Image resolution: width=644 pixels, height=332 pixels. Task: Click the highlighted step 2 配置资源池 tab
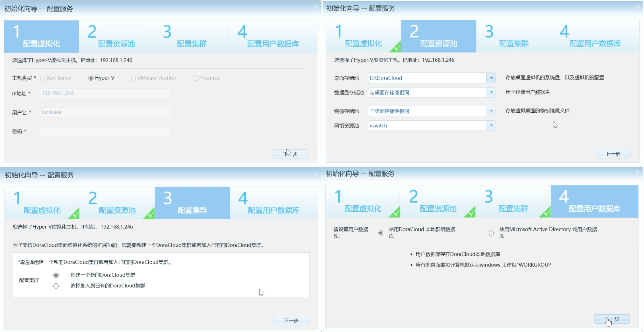[439, 36]
